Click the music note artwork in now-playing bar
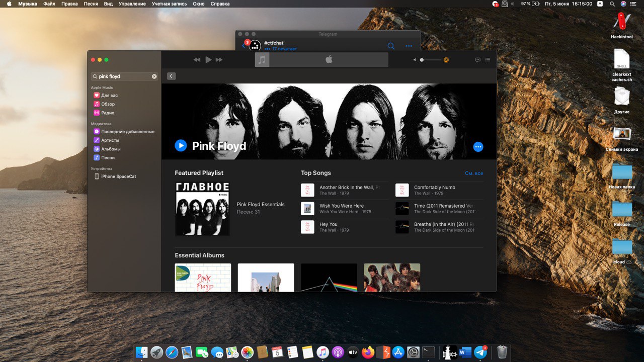This screenshot has height=362, width=644. click(x=262, y=60)
